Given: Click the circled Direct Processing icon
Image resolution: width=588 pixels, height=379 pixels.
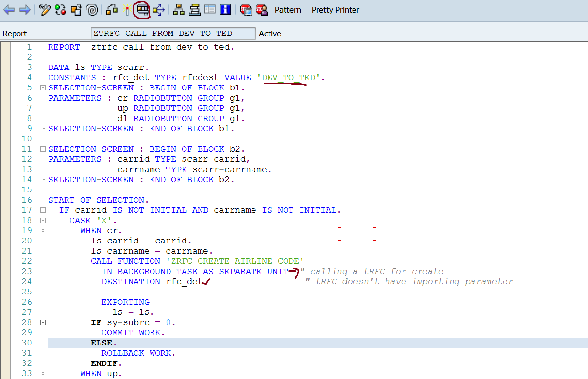Looking at the screenshot, I should click(x=142, y=9).
